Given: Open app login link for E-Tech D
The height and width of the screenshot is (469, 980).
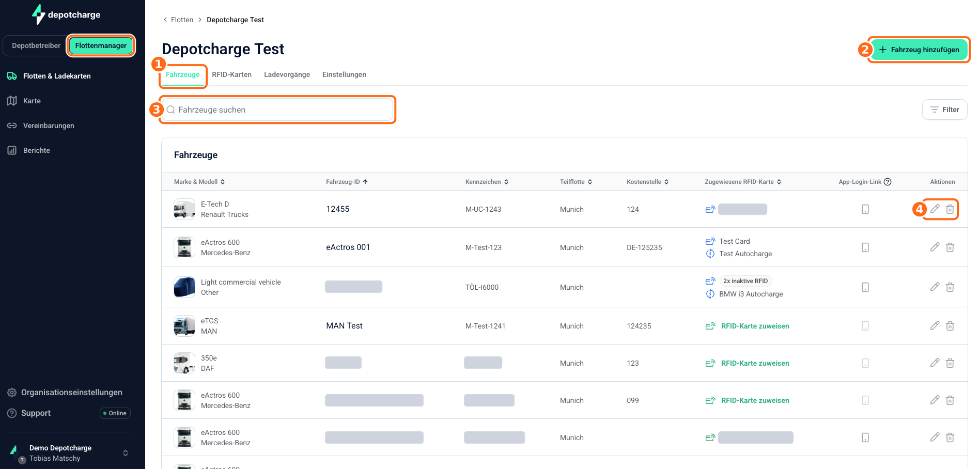Looking at the screenshot, I should point(865,209).
